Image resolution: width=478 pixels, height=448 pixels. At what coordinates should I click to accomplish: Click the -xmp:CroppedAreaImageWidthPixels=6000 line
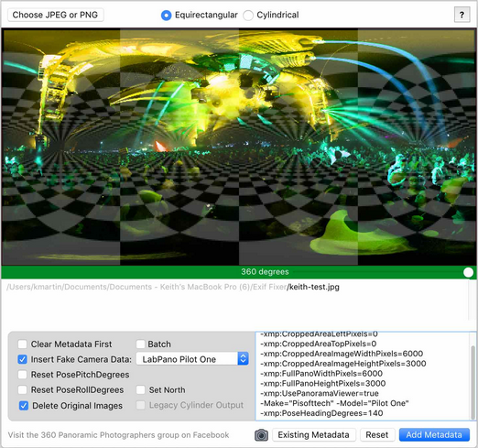(342, 354)
